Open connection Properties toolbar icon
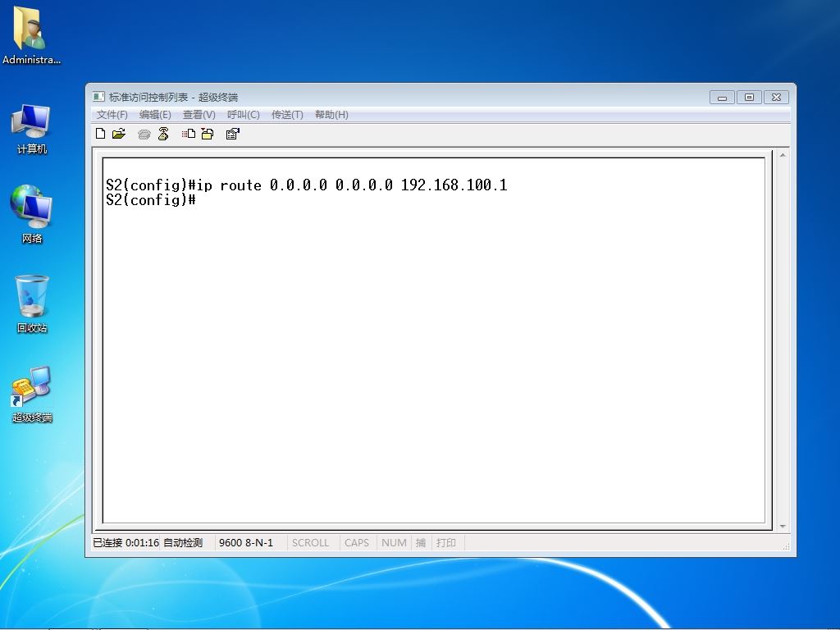 tap(232, 134)
